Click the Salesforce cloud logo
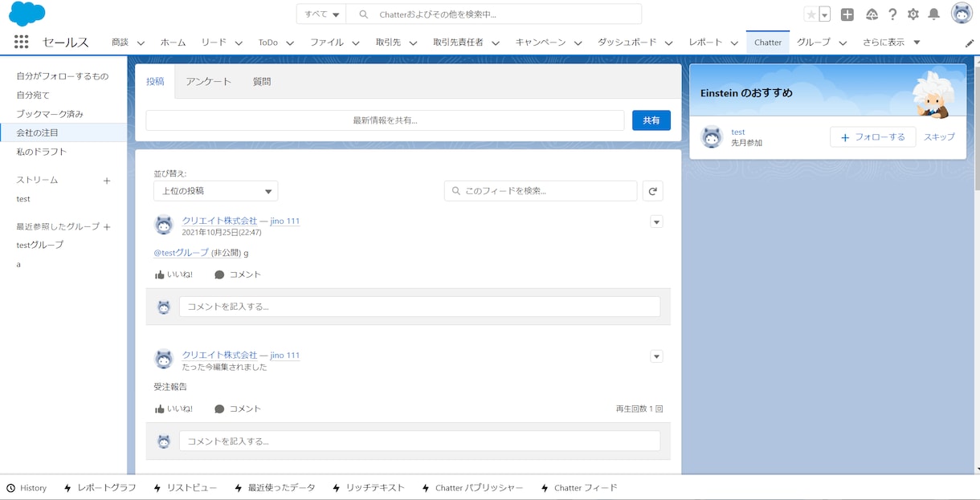The width and height of the screenshot is (980, 500). 27,14
